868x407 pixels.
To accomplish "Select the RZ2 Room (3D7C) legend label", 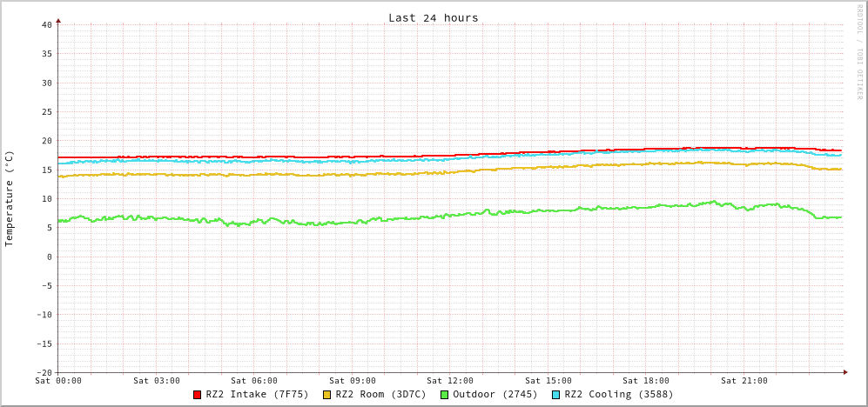I will (x=380, y=395).
